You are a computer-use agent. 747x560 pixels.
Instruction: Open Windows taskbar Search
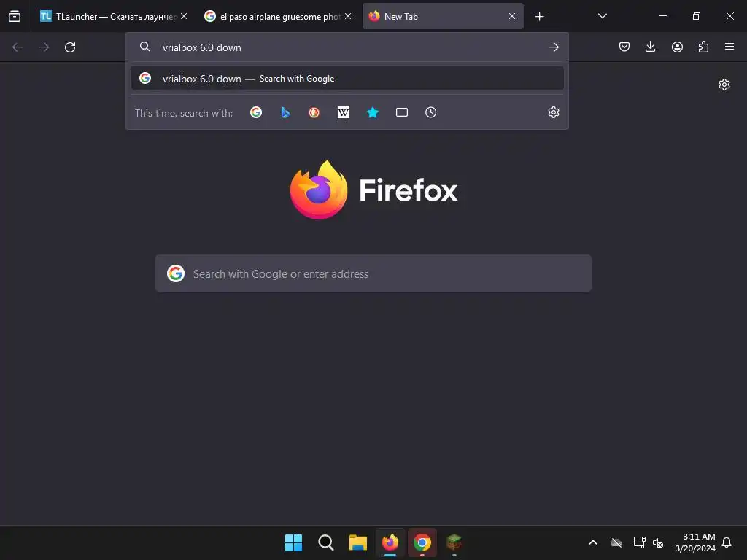point(326,542)
